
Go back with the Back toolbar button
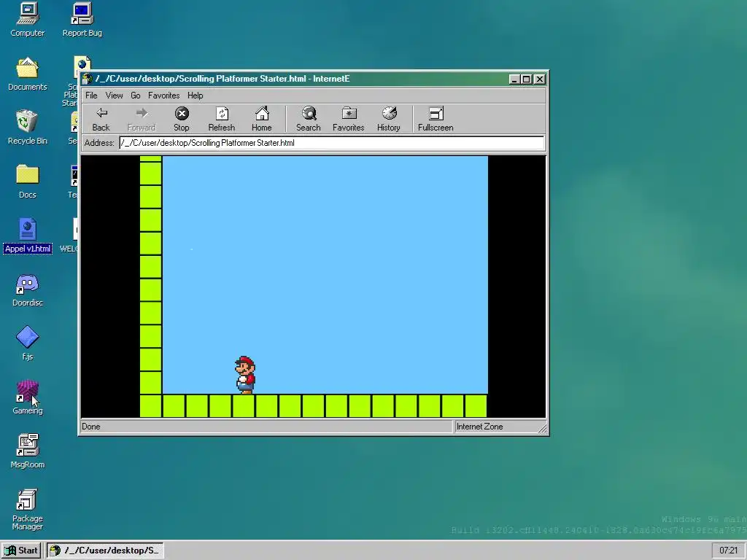point(101,119)
